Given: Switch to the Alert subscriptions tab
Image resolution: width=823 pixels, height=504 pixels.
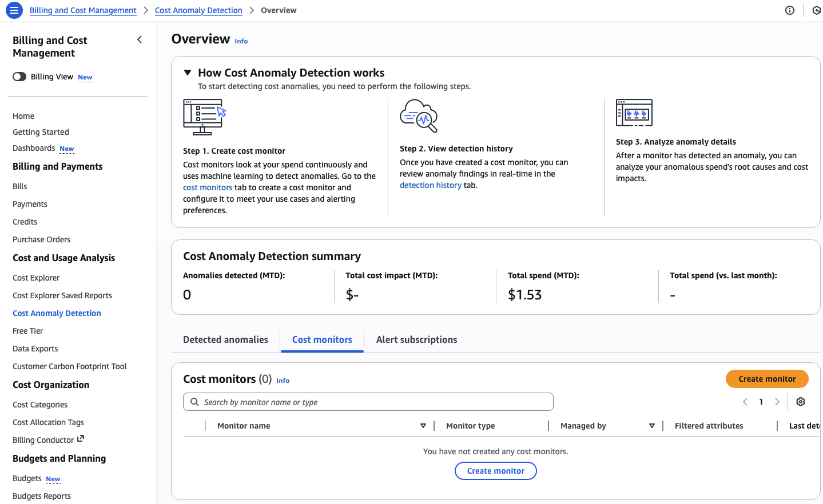Looking at the screenshot, I should (416, 339).
